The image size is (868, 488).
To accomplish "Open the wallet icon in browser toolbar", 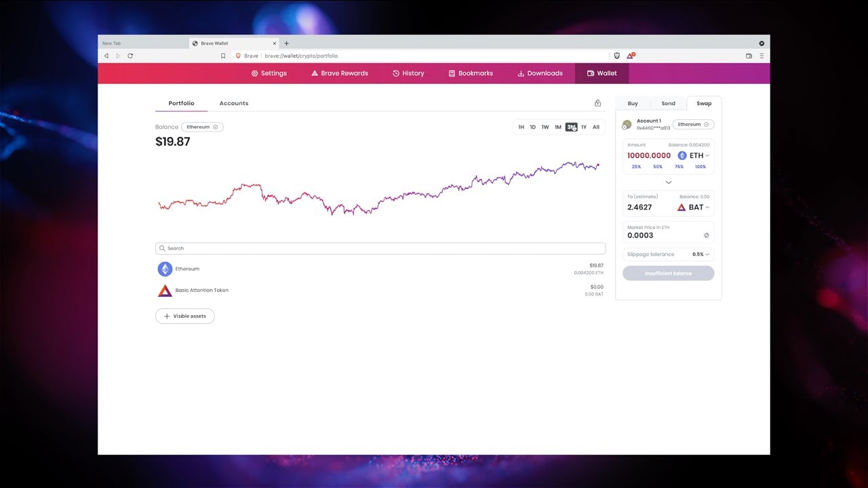I will click(x=749, y=56).
